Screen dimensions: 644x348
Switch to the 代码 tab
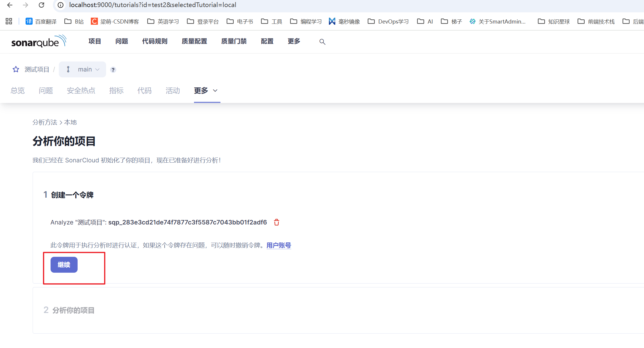[145, 91]
